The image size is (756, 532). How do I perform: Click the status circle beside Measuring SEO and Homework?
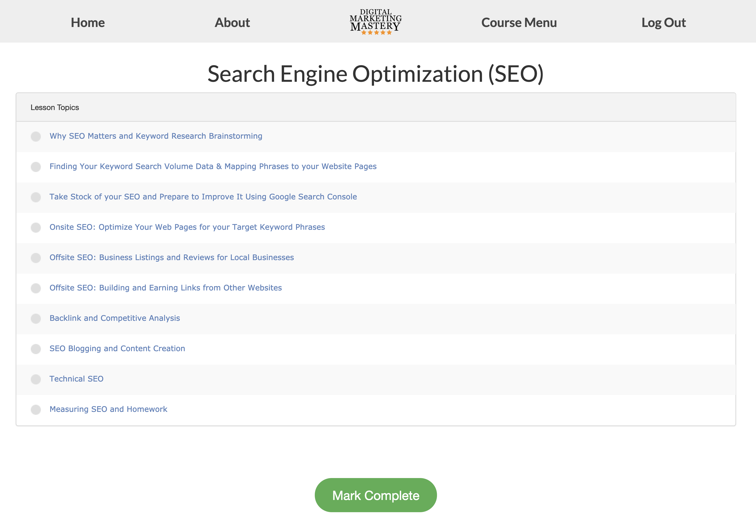tap(36, 410)
